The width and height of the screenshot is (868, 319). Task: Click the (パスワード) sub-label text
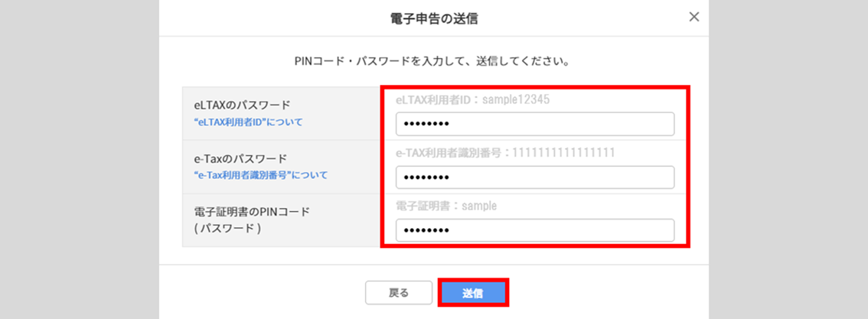point(227,229)
